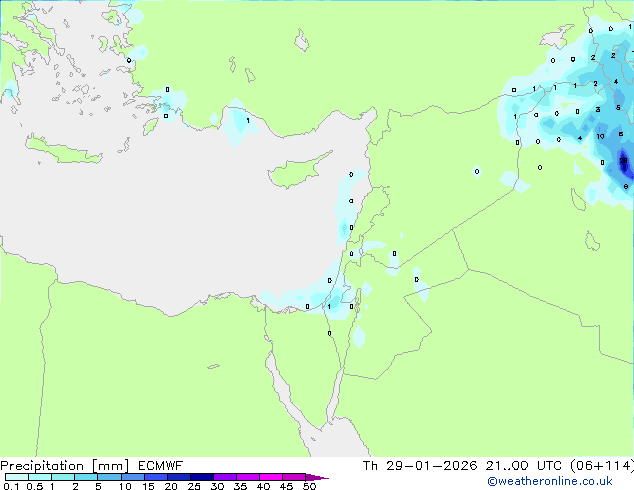Click the '35' legend scale label
The width and height of the screenshot is (634, 490).
point(240,486)
